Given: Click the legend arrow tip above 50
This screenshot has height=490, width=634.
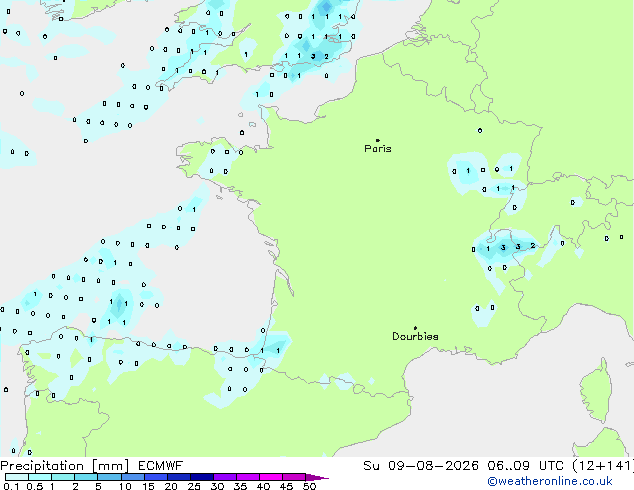Looking at the screenshot, I should [317, 477].
